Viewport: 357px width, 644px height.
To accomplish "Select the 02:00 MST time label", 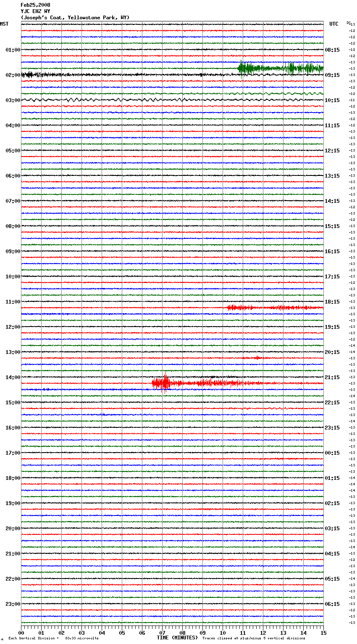I will coord(13,75).
